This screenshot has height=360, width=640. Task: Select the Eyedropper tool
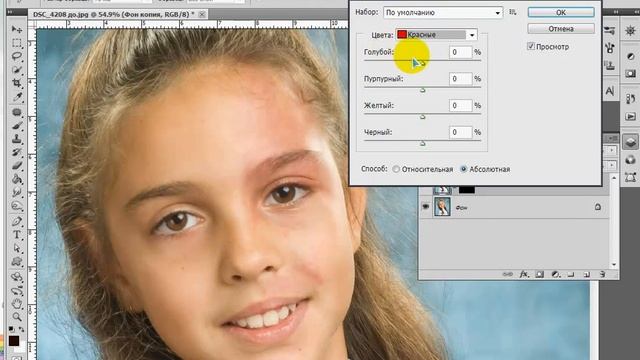pyautogui.click(x=17, y=97)
